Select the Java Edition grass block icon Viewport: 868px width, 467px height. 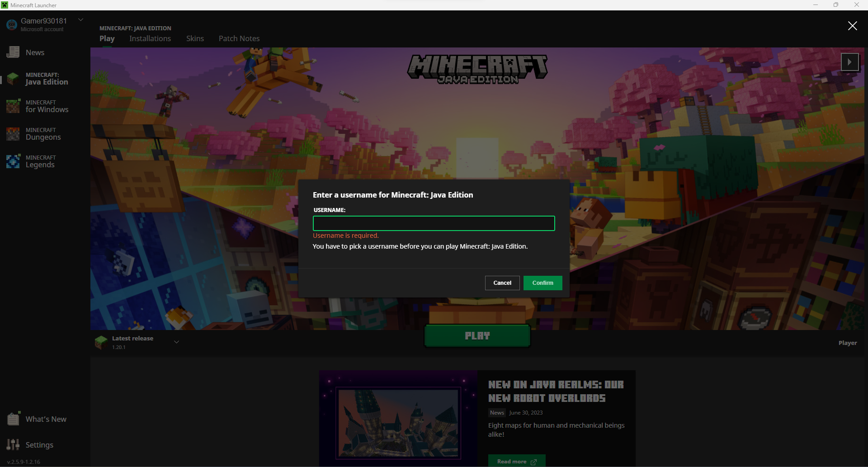(13, 79)
